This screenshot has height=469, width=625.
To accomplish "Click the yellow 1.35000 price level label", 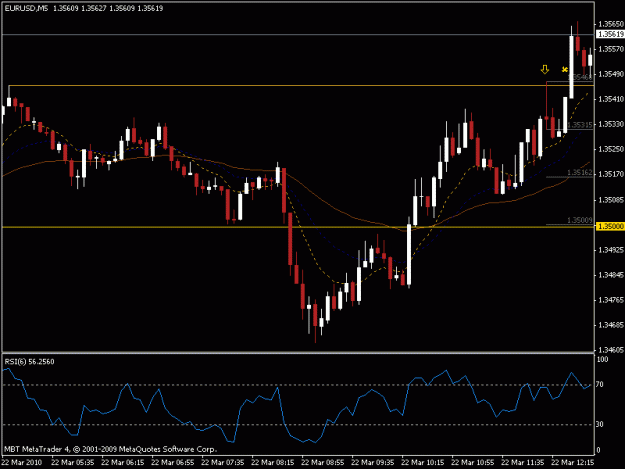I will (611, 226).
